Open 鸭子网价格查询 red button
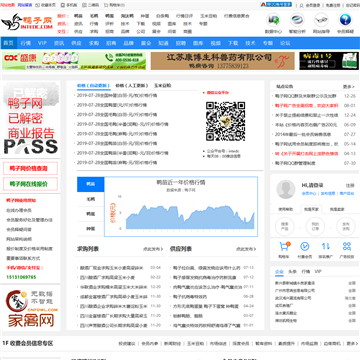Viewport: 360px width, 360px height. coord(30,168)
